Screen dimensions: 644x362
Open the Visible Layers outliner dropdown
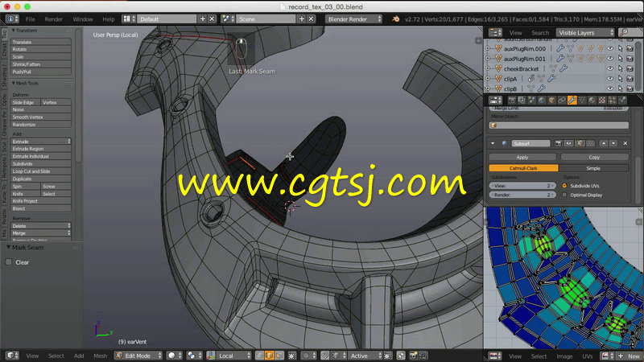(x=585, y=32)
